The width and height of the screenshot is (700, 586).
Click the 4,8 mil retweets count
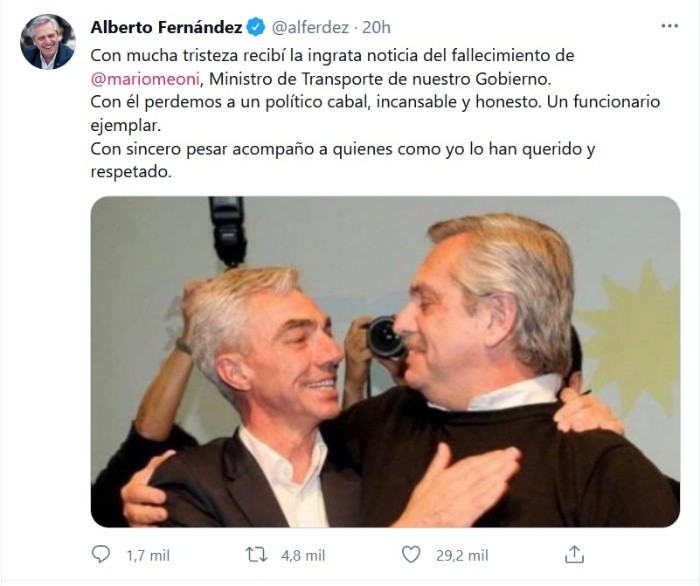(x=303, y=556)
